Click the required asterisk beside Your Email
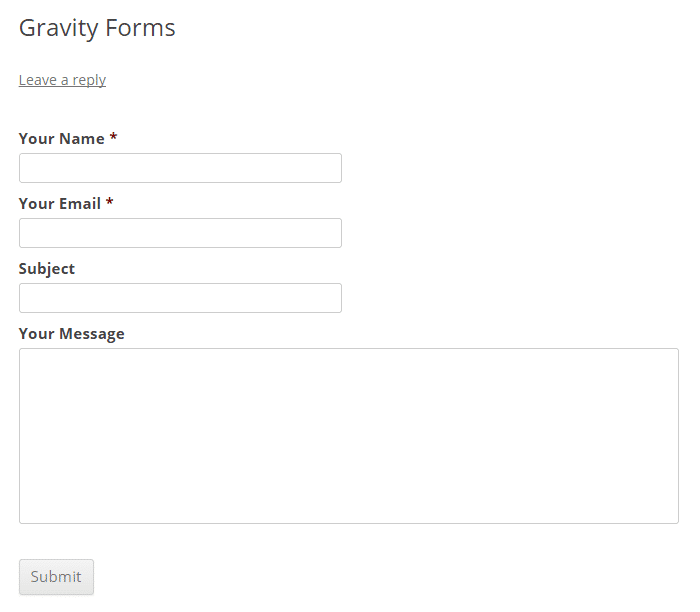This screenshot has width=700, height=612. [109, 202]
